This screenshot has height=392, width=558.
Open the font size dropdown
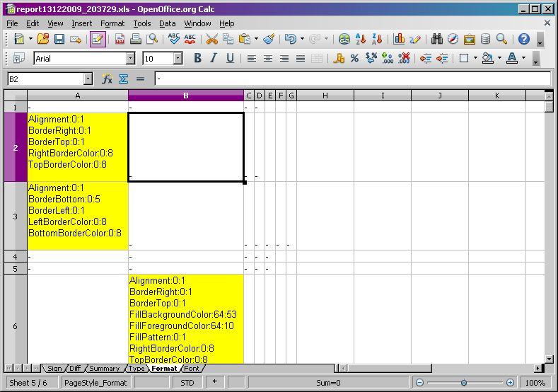[178, 59]
